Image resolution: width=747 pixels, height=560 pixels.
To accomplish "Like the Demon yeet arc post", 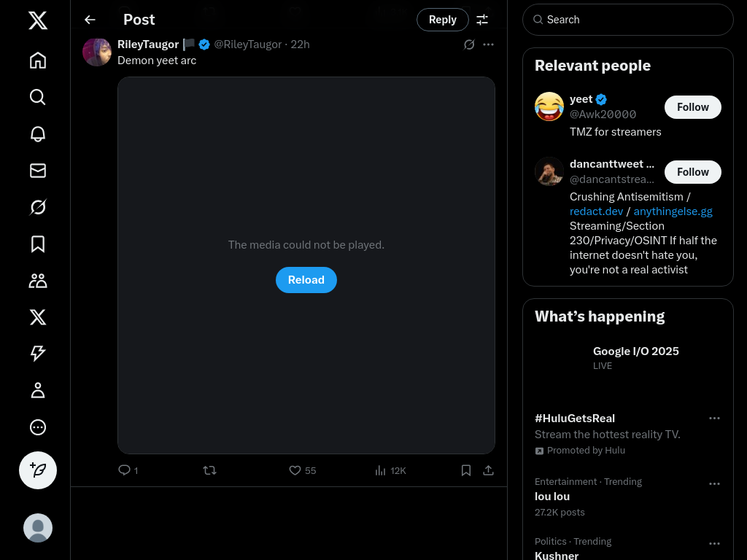I will click(x=295, y=470).
